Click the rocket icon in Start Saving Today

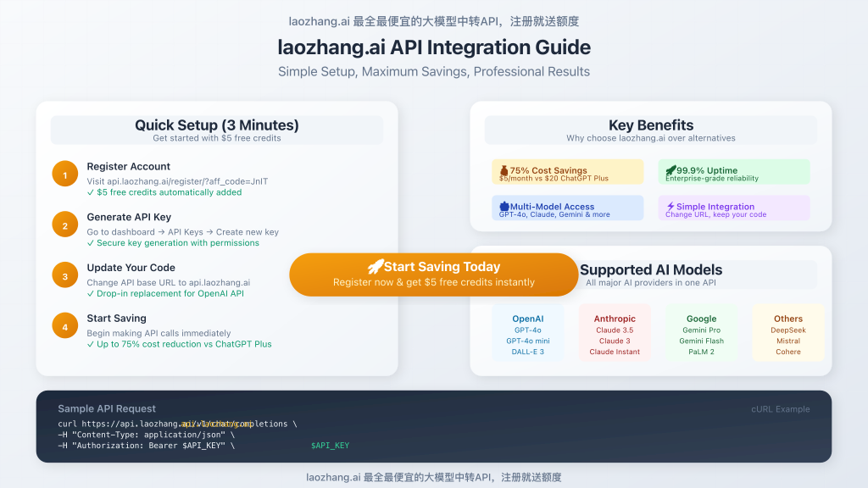point(376,267)
